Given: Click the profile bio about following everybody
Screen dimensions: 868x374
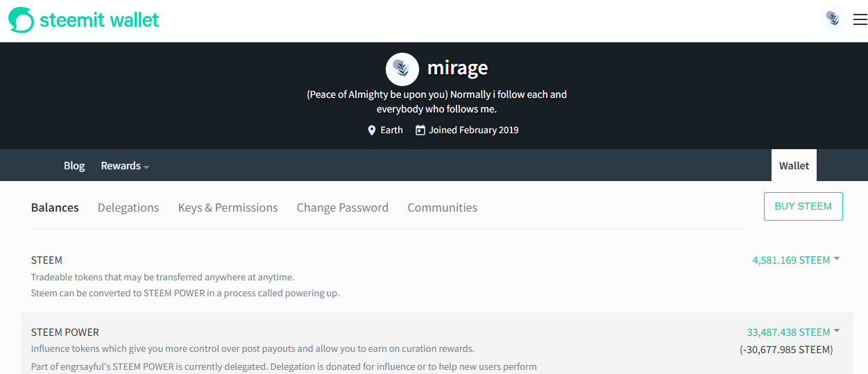Looking at the screenshot, I should tap(436, 101).
